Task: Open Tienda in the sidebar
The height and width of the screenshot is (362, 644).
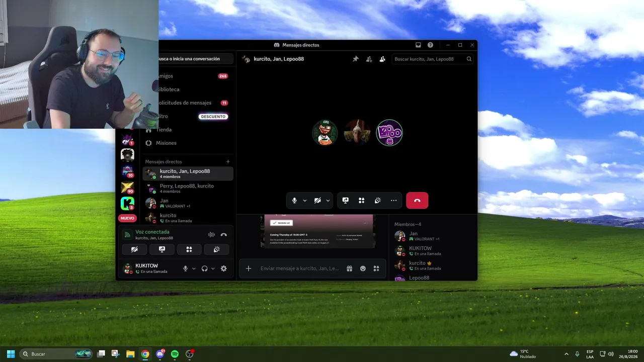Action: (x=188, y=129)
